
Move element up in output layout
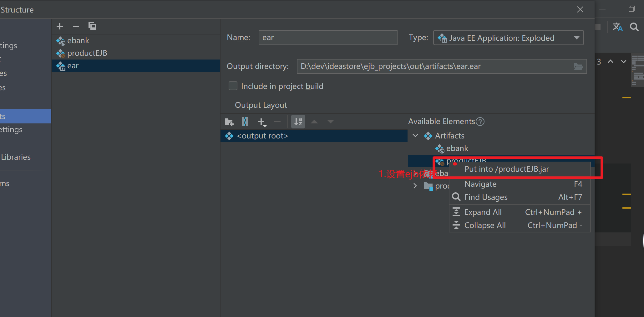click(x=314, y=122)
